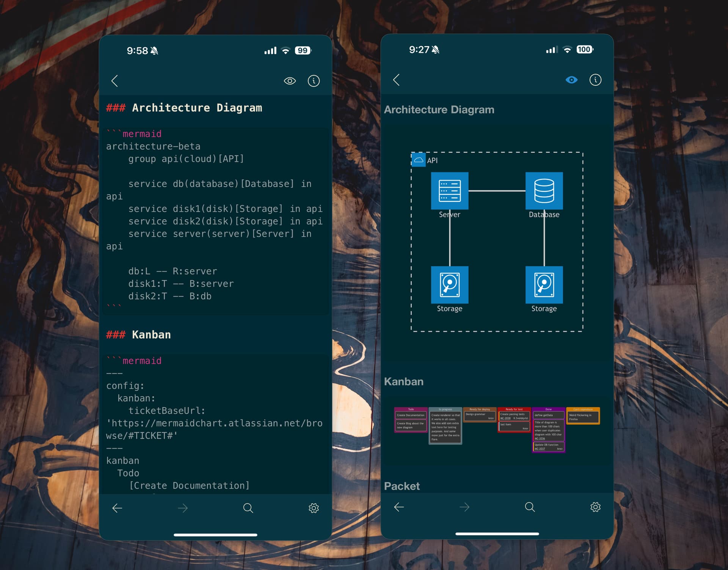Click the '### Architecture Diagram' heading in editor

pos(184,108)
